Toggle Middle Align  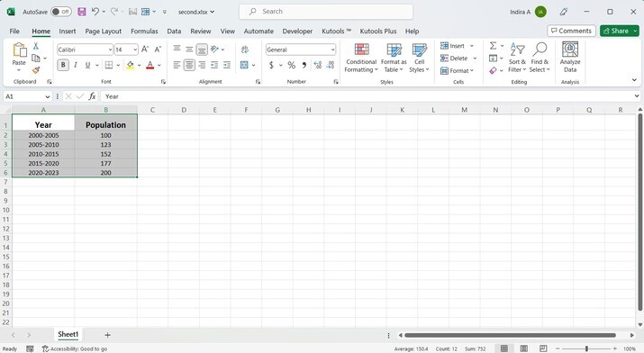(x=189, y=50)
